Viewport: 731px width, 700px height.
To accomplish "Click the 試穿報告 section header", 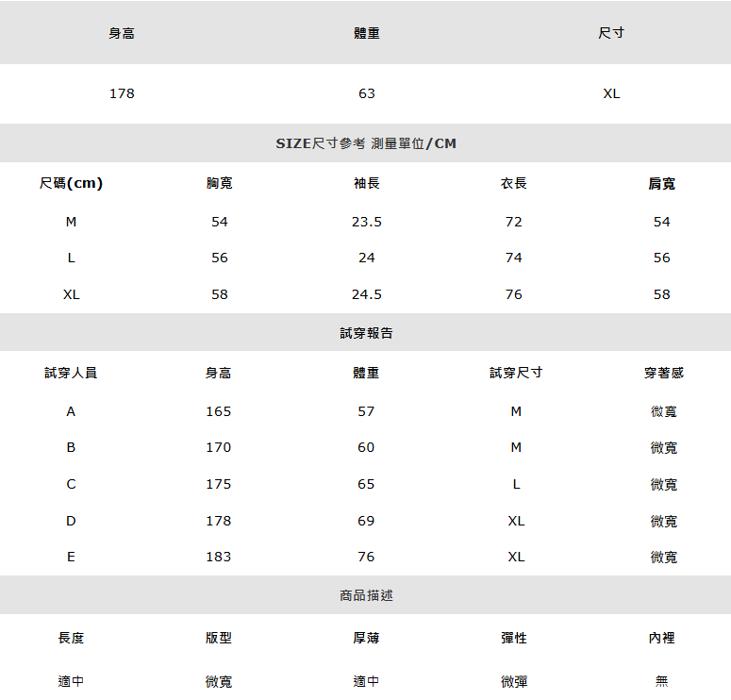I will click(x=366, y=333).
